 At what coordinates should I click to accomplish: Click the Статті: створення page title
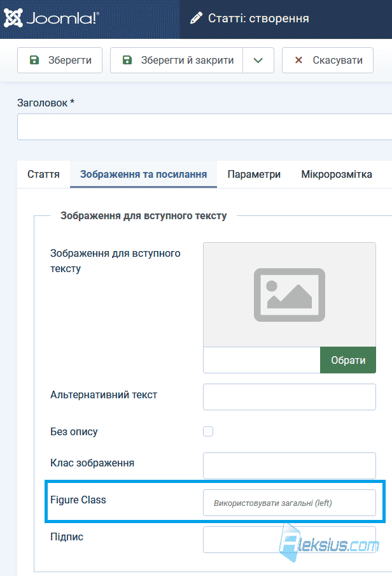pyautogui.click(x=258, y=18)
